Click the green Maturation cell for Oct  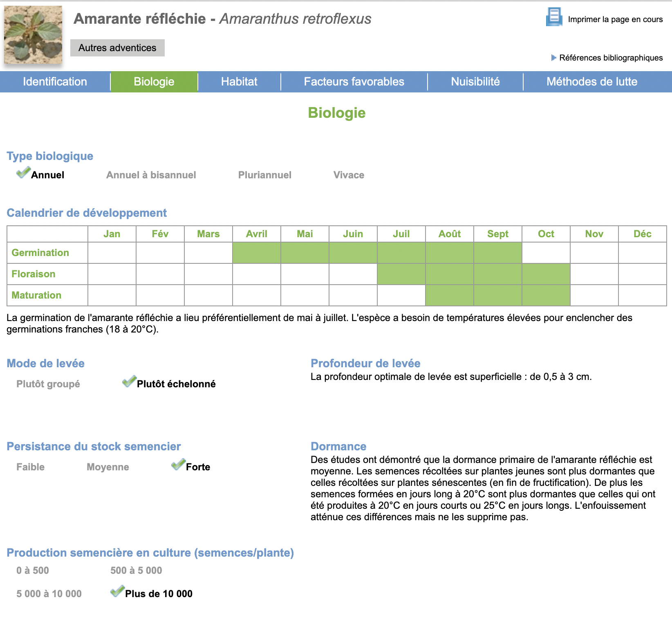546,295
